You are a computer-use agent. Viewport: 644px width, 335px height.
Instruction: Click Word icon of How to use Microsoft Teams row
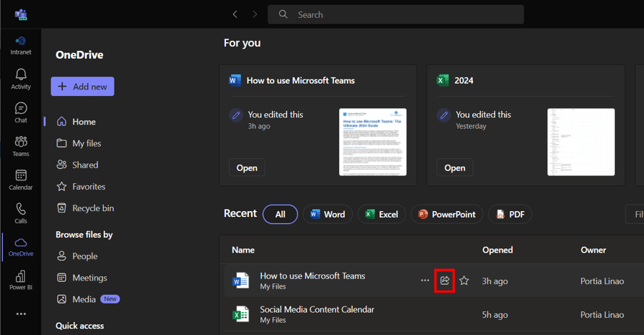tap(240, 281)
